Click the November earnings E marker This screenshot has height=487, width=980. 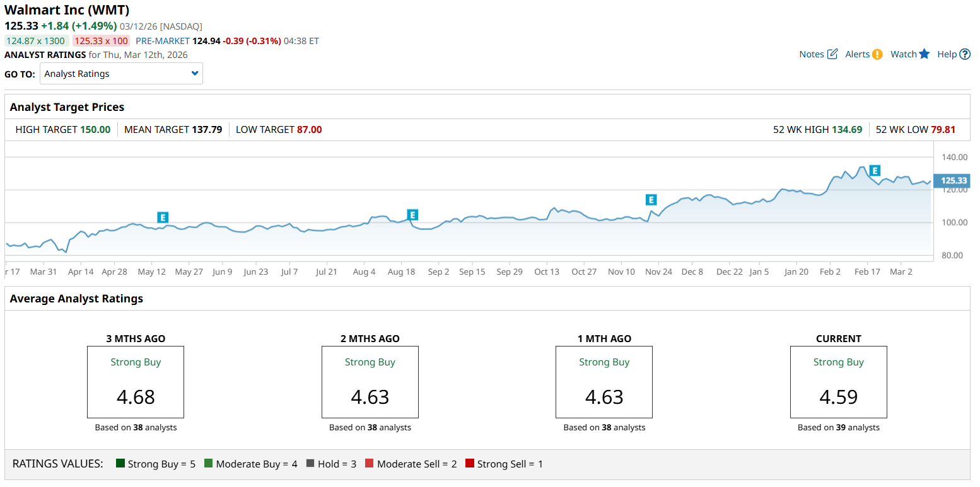click(x=651, y=200)
